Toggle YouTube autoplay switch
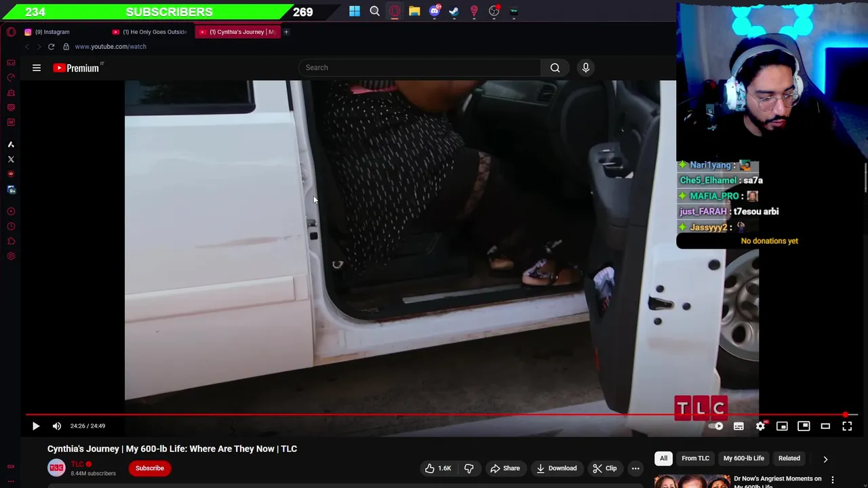 pyautogui.click(x=716, y=426)
